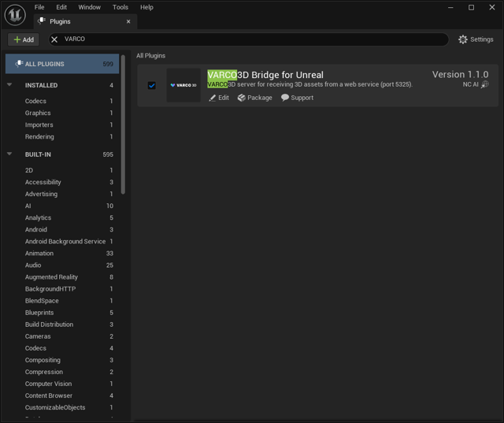Viewport: 504px width, 423px height.
Task: Disable the VARCO3D Bridge plugin checkbox
Action: (152, 86)
